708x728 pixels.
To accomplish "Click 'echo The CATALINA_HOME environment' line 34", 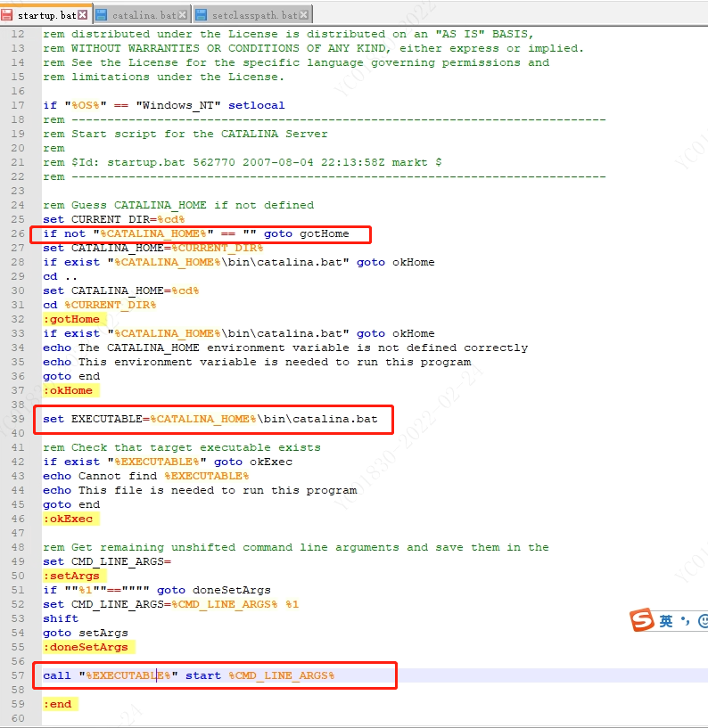I will pos(285,348).
